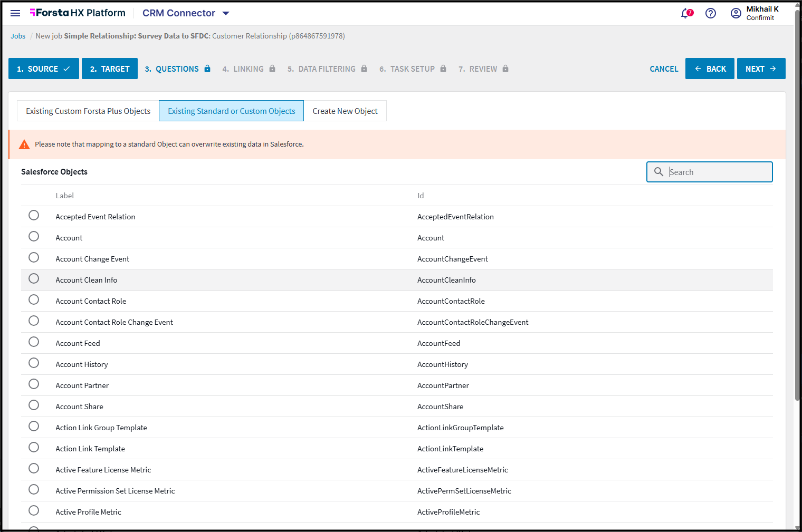The image size is (802, 532).
Task: Click the ActiveProfileMetric id cell
Action: tap(448, 512)
